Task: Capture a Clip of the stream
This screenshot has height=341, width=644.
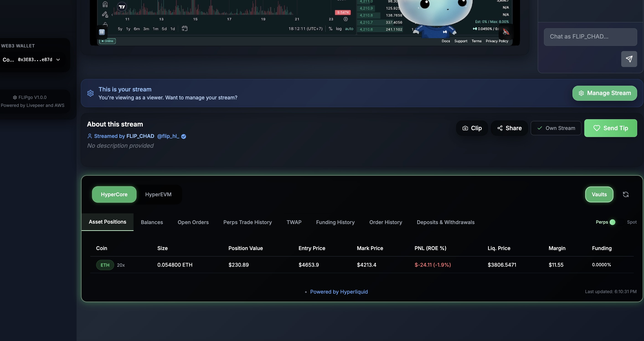Action: coord(472,128)
